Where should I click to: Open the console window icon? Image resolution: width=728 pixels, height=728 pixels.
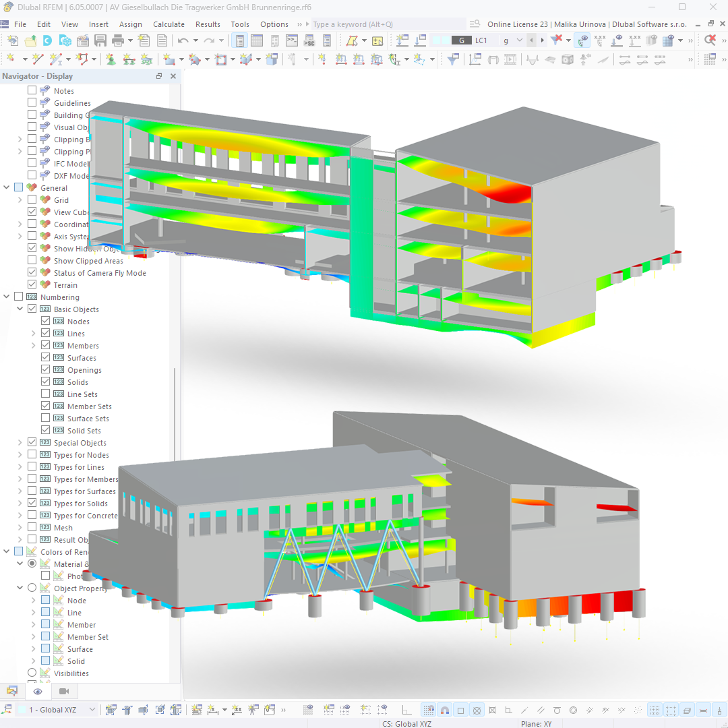pos(292,41)
